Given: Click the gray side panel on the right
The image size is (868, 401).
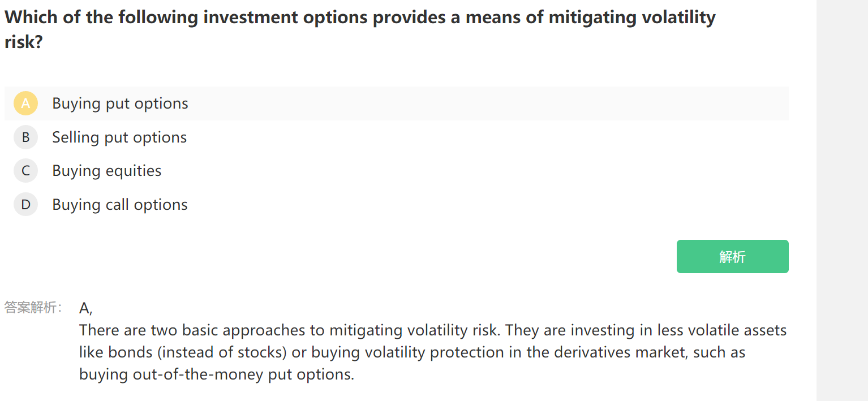Looking at the screenshot, I should 842,200.
